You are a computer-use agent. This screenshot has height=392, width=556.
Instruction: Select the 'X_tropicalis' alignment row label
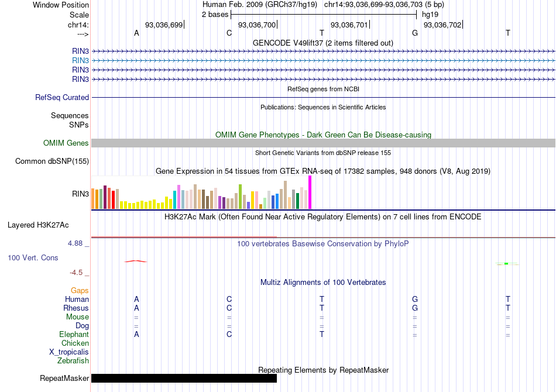coord(69,352)
